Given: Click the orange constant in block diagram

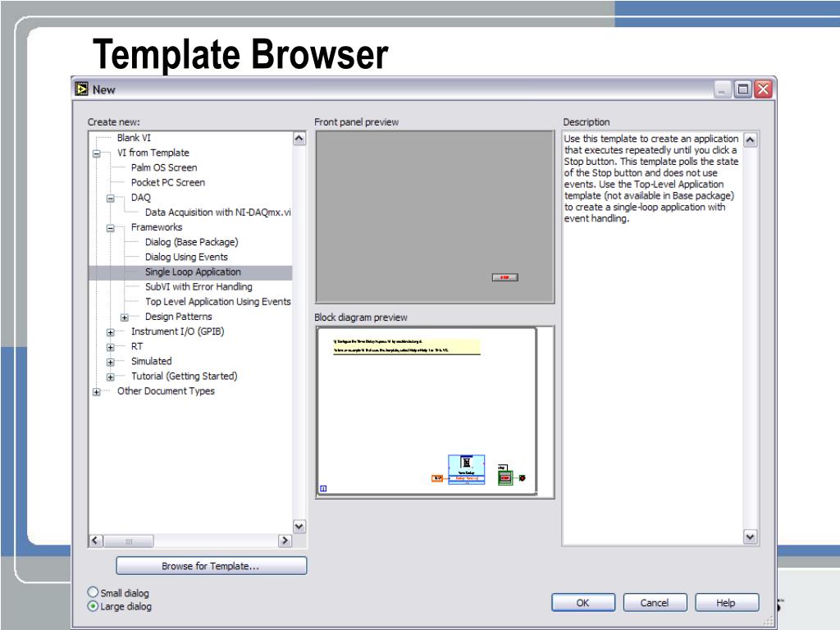Looking at the screenshot, I should 438,478.
